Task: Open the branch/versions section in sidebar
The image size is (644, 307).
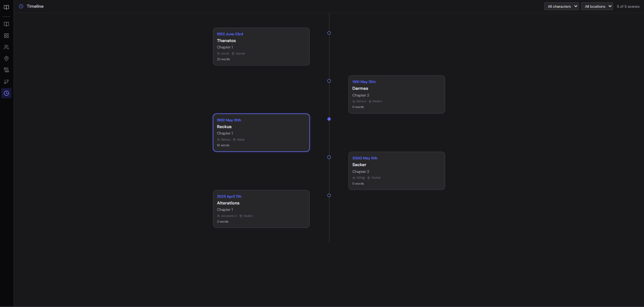Action: point(6,82)
